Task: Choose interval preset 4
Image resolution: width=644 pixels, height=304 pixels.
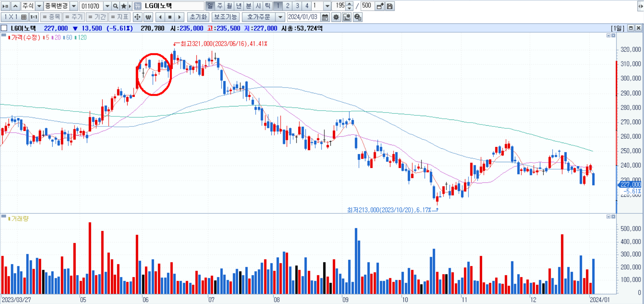Action: point(307,6)
